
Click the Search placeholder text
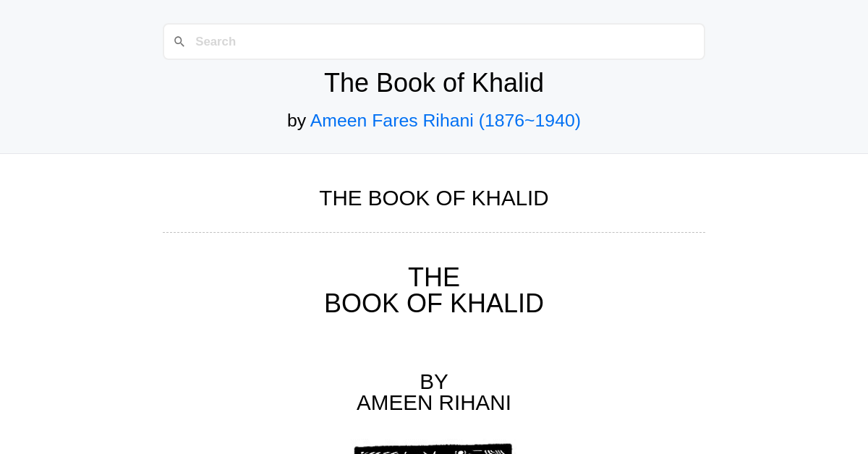coord(215,41)
